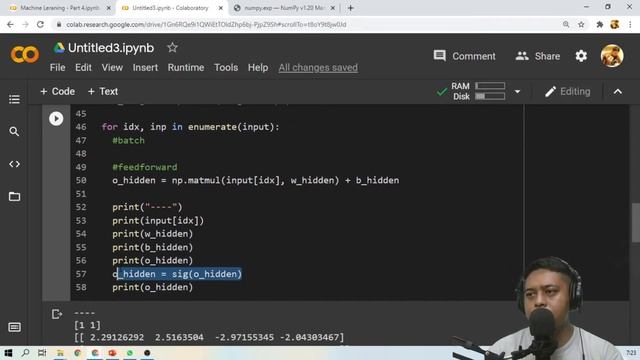The width and height of the screenshot is (640, 360).
Task: Click print(w_hidden) on line 54
Action: click(x=152, y=234)
